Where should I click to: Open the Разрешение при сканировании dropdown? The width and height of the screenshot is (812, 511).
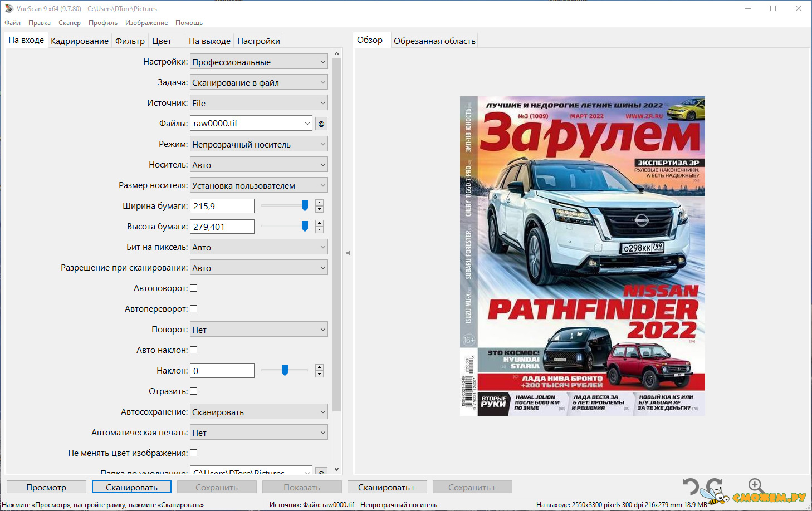coord(259,268)
